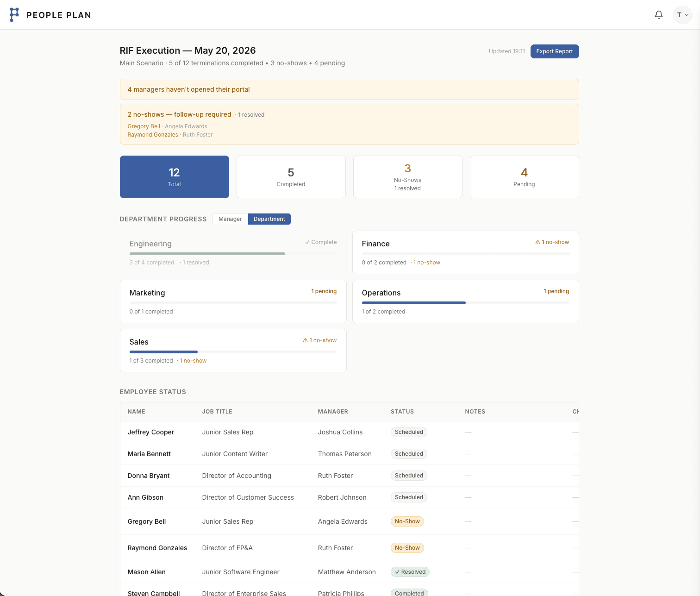700x596 pixels.
Task: Click the Director of FP&A job title
Action: (227, 548)
